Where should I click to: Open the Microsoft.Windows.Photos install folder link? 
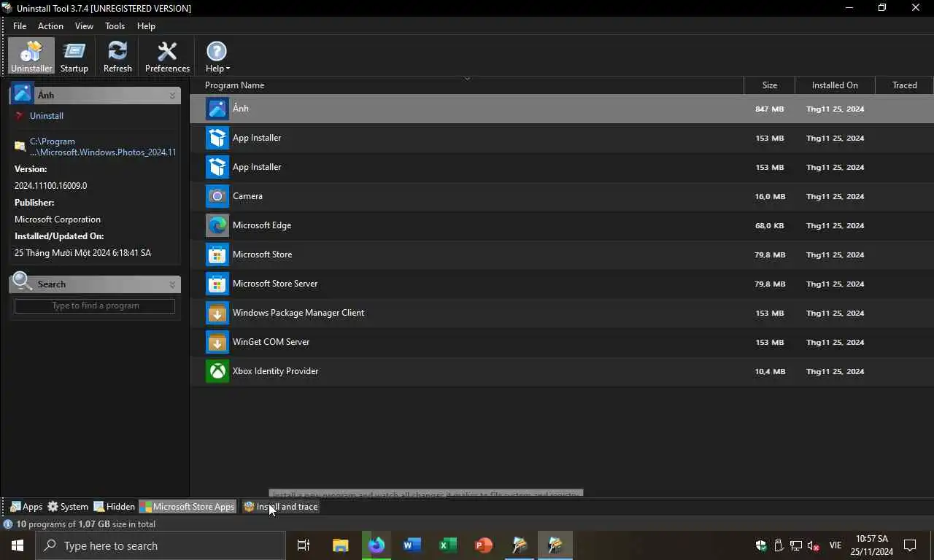pos(103,147)
